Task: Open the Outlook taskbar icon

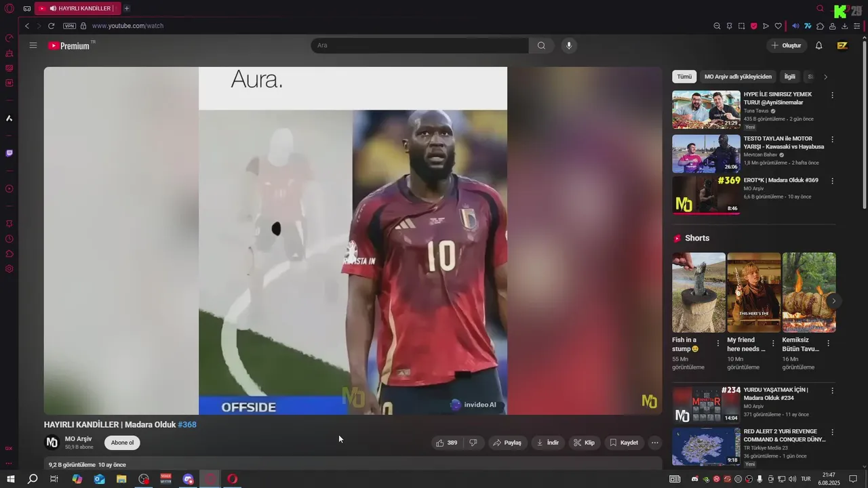Action: [100, 479]
